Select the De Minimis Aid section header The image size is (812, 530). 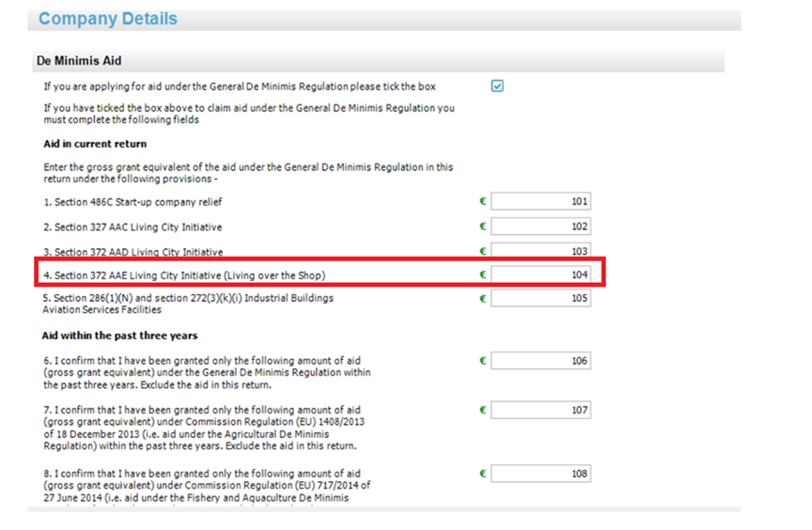point(378,61)
